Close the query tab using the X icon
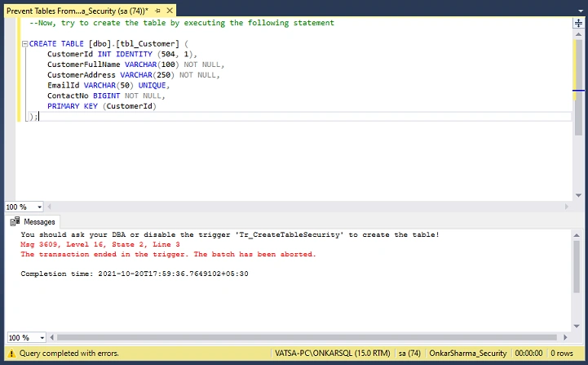588x365 pixels. click(x=170, y=11)
